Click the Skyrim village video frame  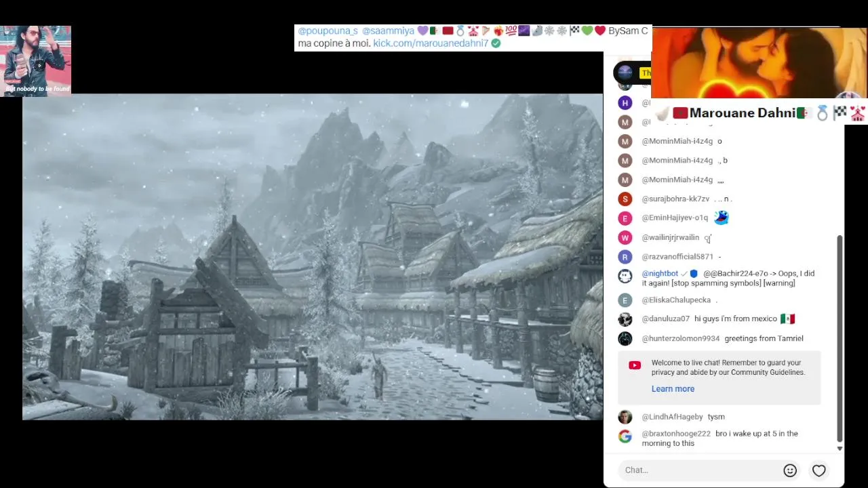point(313,257)
